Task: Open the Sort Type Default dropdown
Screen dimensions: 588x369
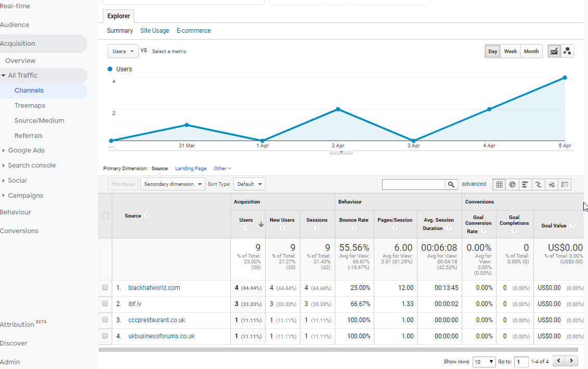Action: [x=250, y=184]
